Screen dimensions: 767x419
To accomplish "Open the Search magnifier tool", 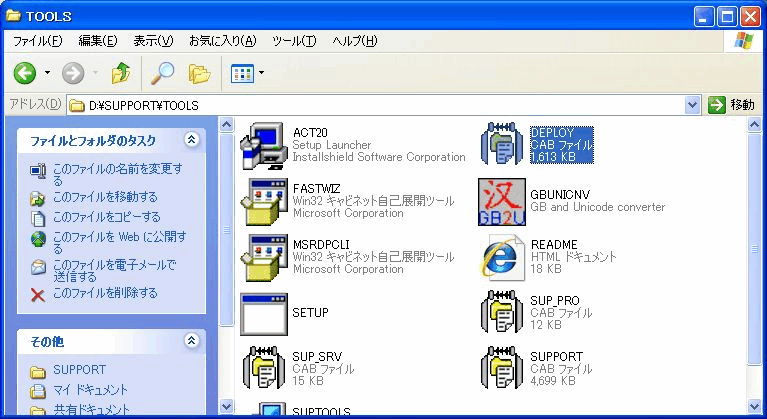I will (x=162, y=73).
